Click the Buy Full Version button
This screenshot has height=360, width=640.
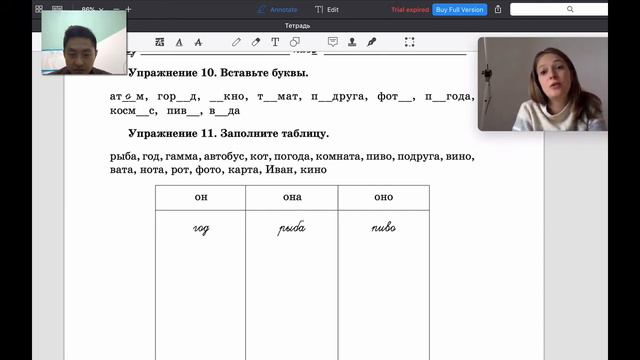coord(460,9)
